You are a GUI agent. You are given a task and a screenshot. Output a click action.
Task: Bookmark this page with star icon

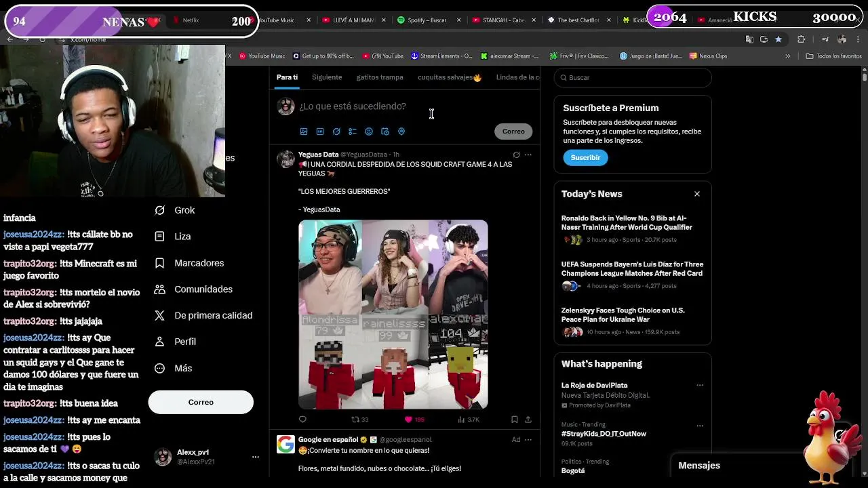(x=778, y=39)
